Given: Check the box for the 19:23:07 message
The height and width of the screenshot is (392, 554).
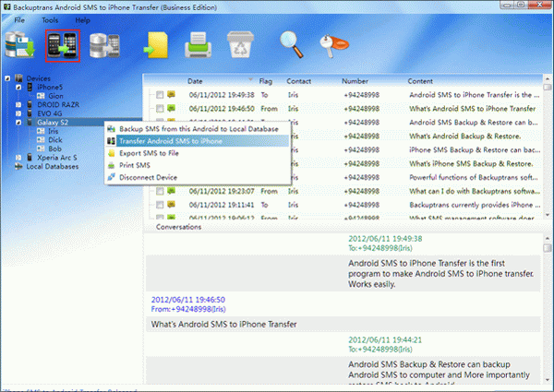Looking at the screenshot, I should [160, 191].
